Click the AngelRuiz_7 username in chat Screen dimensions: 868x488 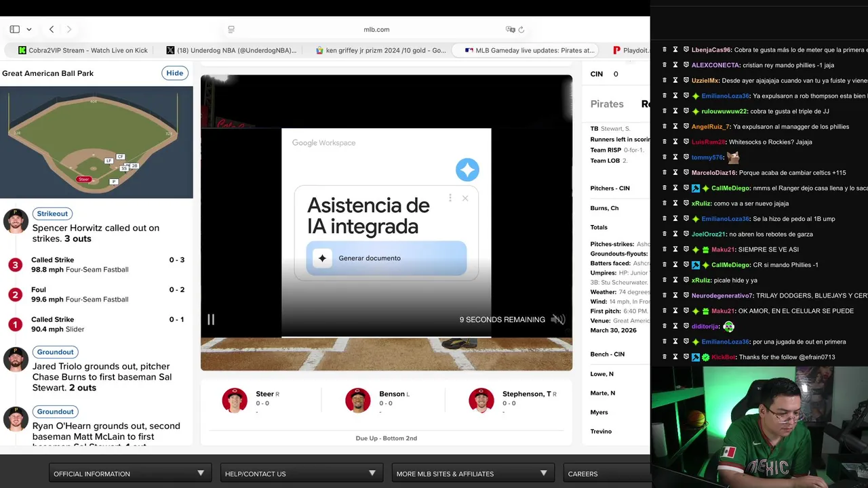711,127
